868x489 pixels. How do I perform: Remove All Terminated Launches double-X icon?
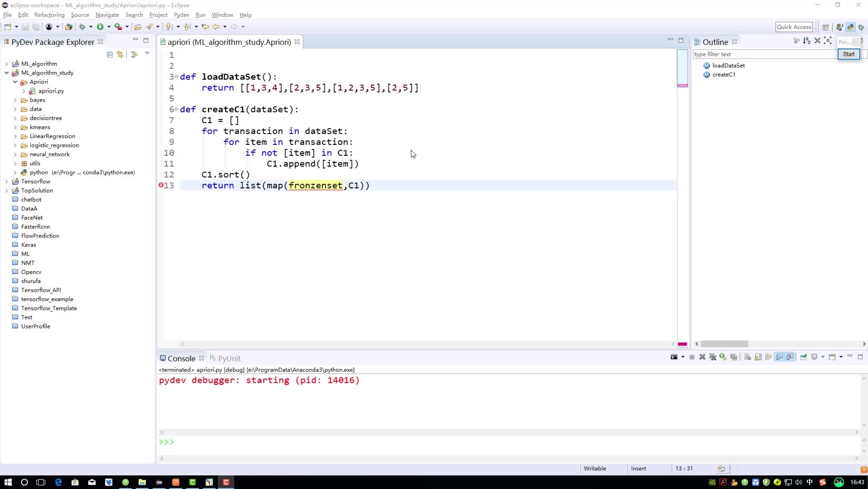[713, 357]
